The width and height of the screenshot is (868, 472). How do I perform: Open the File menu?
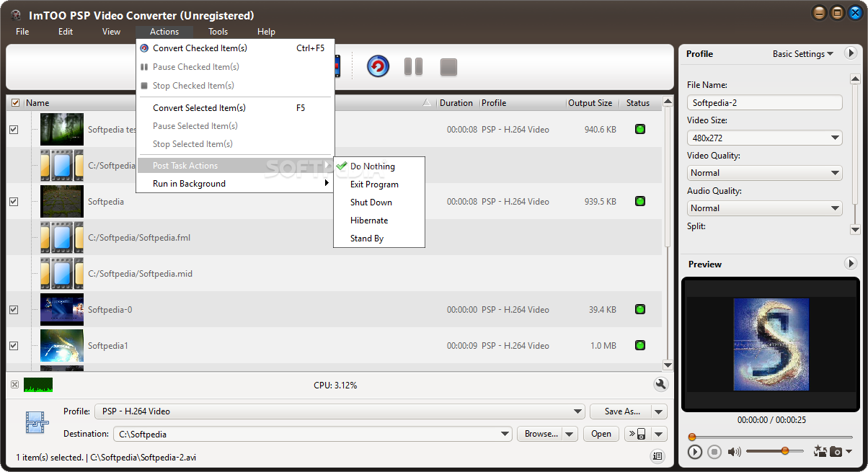pos(22,32)
